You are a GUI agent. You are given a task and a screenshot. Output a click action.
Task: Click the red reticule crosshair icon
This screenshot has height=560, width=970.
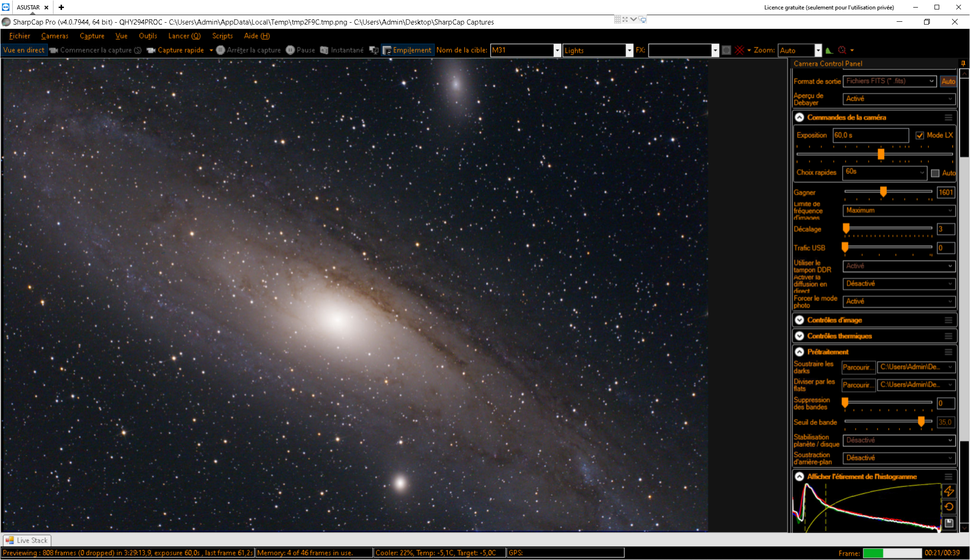pos(739,50)
